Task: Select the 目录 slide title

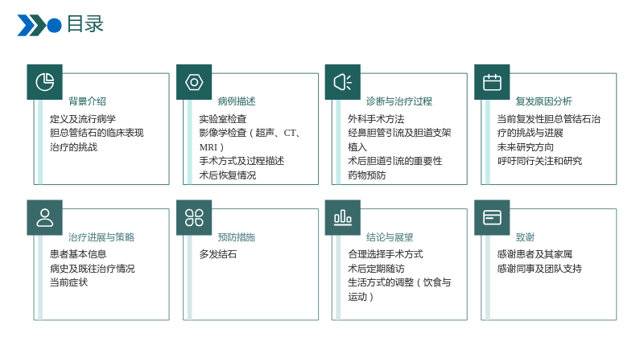Action: point(85,24)
